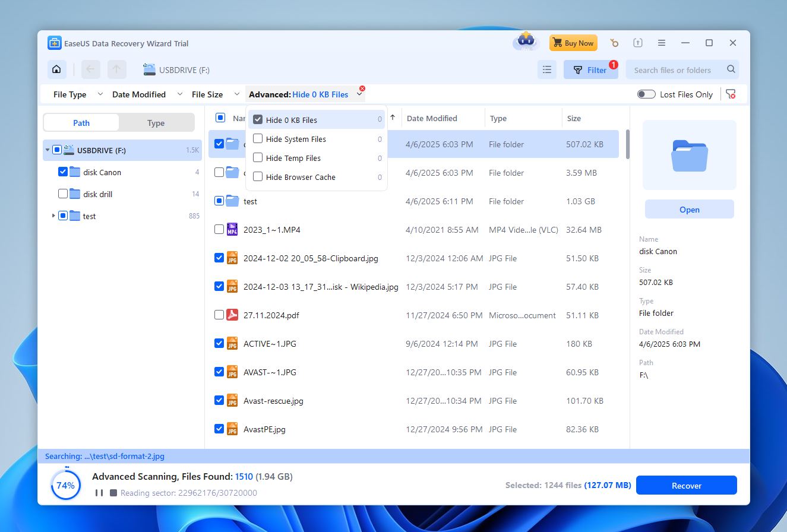787x532 pixels.
Task: Change the file list view mode
Action: 547,69
